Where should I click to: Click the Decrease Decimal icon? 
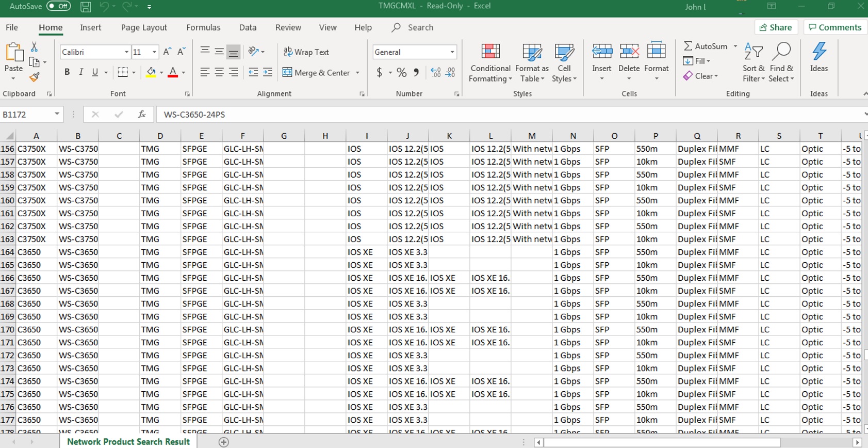(x=450, y=73)
